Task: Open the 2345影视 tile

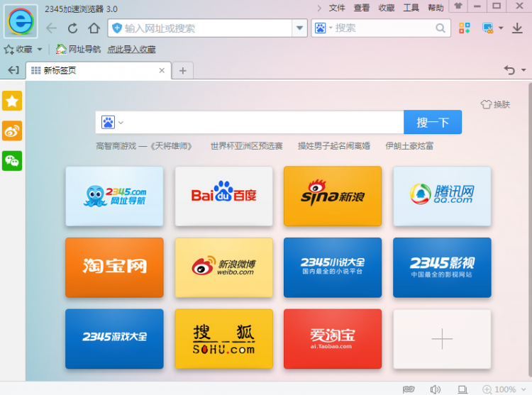Action: (442, 267)
